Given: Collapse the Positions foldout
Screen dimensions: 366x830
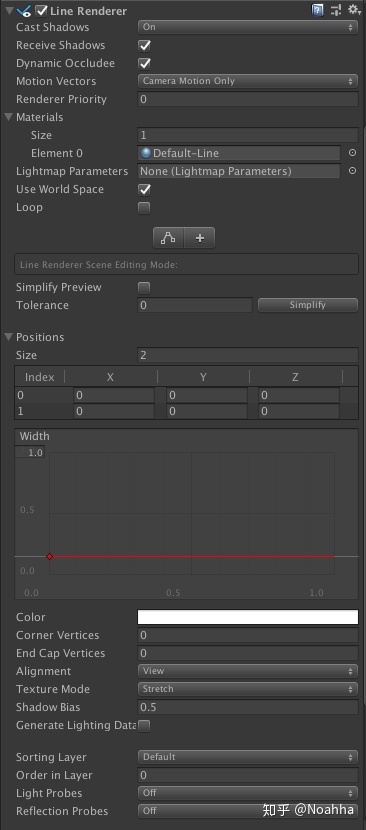Looking at the screenshot, I should [x=8, y=337].
